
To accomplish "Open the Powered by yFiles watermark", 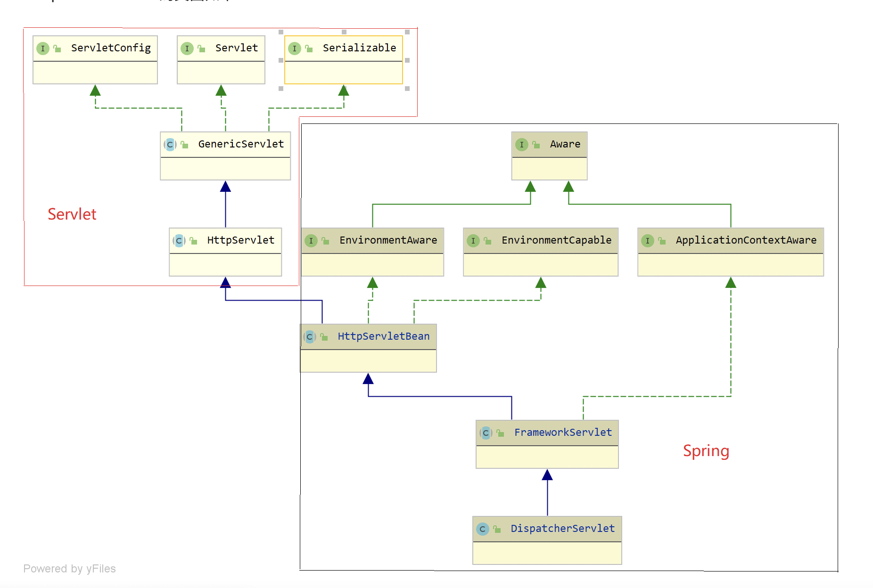I will click(69, 569).
